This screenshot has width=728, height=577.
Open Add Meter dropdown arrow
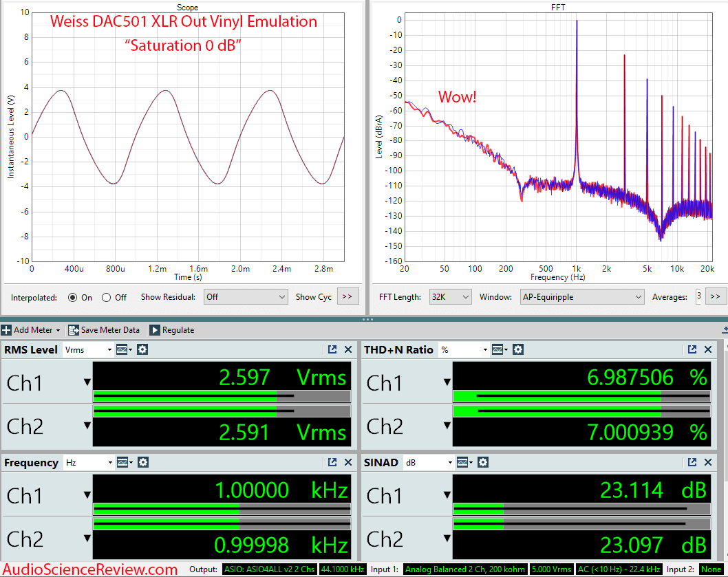[58, 331]
